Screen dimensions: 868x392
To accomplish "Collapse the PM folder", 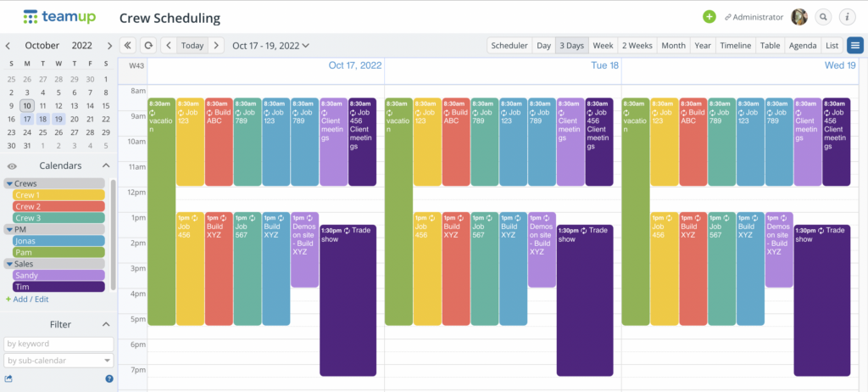I will point(9,229).
